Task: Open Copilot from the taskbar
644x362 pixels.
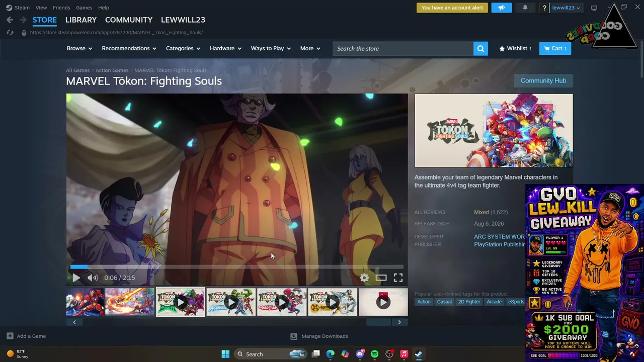Action: tap(345, 354)
